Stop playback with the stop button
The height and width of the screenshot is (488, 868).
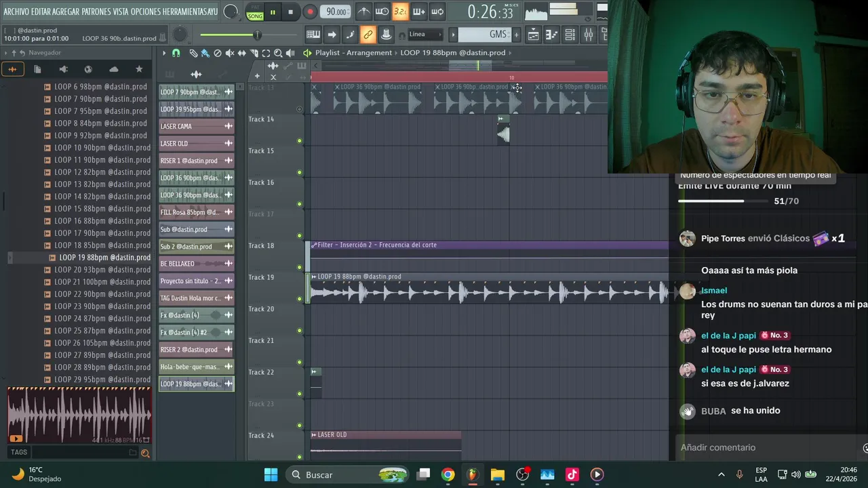(290, 12)
